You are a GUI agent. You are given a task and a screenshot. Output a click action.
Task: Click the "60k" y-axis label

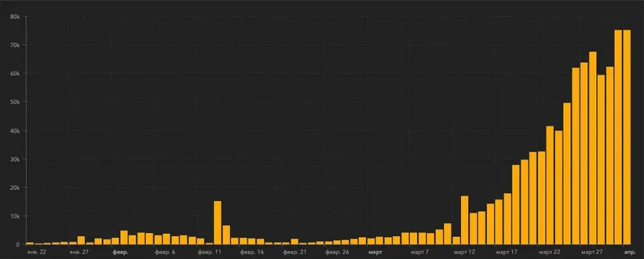tap(16, 74)
